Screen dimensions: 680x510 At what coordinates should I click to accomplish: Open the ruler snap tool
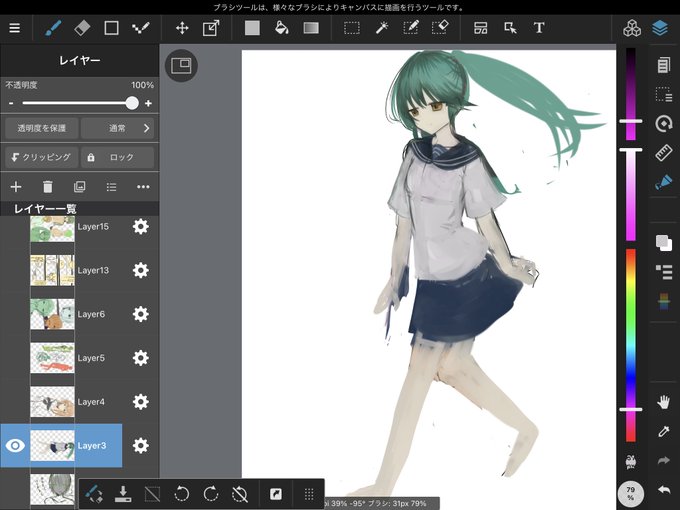pyautogui.click(x=664, y=153)
